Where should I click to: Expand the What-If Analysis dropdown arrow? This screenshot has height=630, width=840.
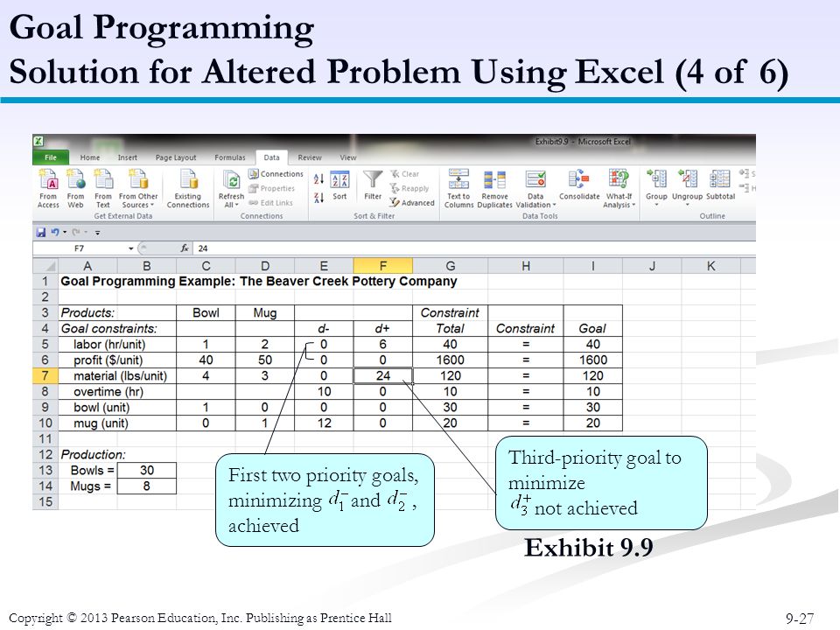633,205
